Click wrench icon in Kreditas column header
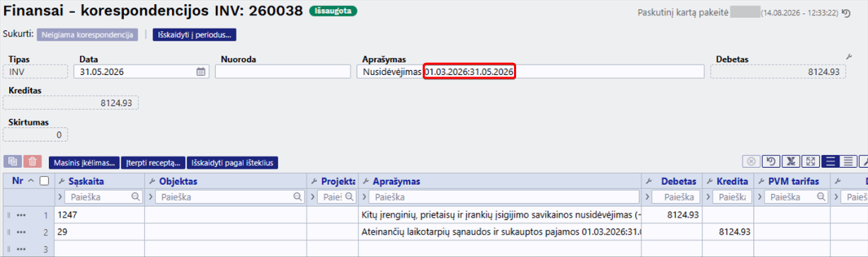The image size is (868, 257). (x=709, y=182)
